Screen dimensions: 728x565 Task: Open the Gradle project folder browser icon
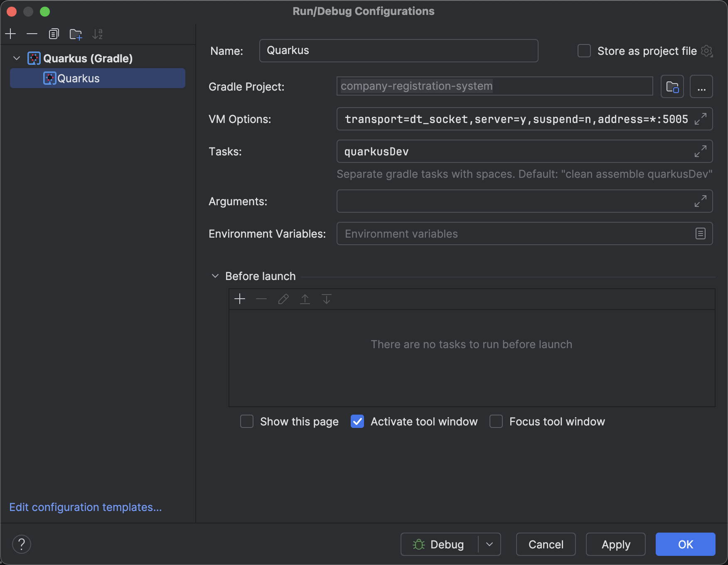[x=672, y=87]
